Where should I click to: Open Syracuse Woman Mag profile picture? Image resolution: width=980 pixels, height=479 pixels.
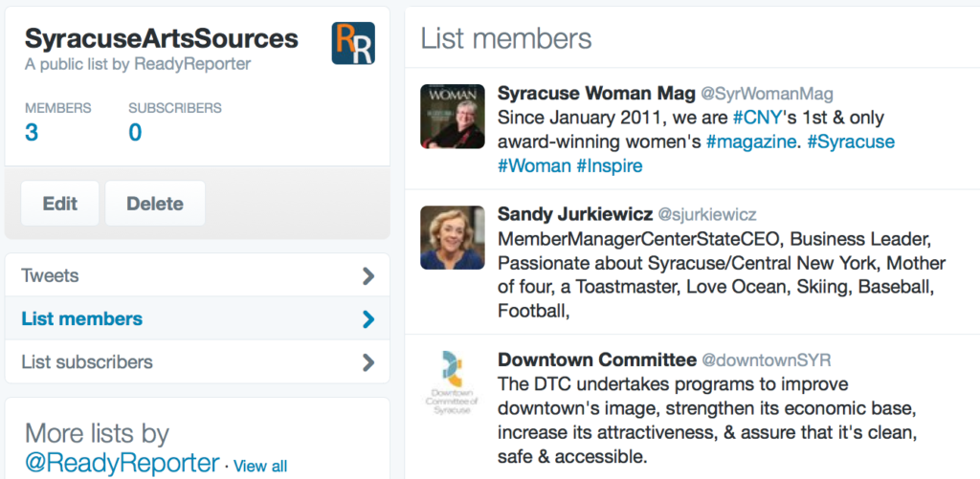coord(453,116)
